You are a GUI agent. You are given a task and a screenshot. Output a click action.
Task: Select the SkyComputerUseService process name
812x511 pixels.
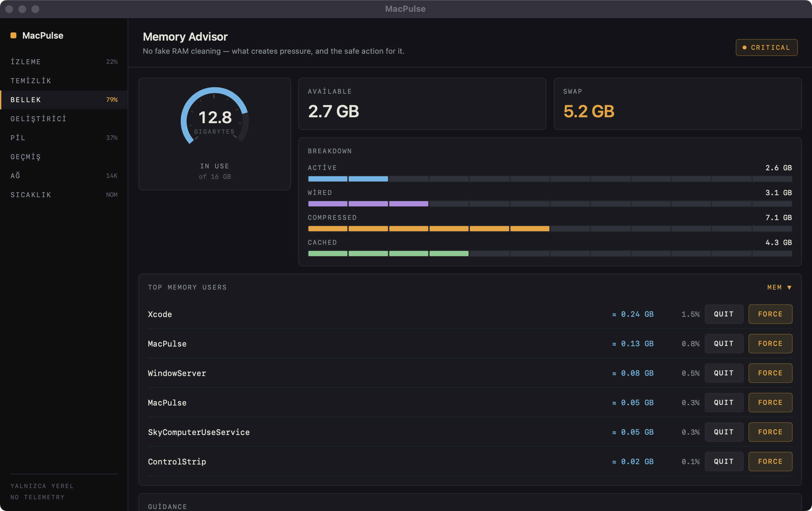[x=199, y=432]
